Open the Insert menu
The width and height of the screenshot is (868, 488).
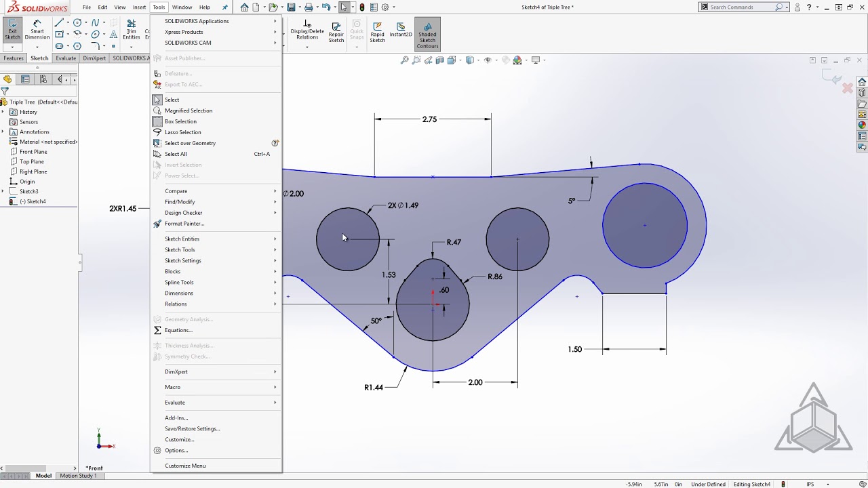tap(139, 7)
